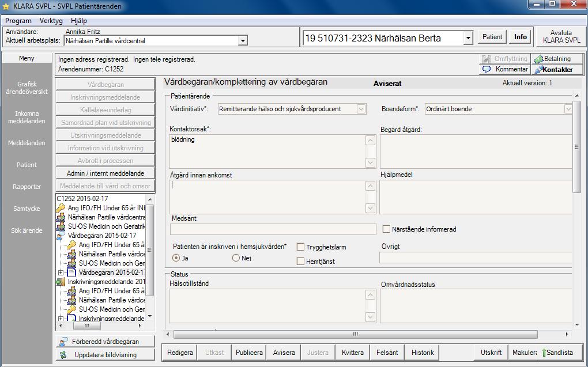The image size is (588, 367).
Task: Enable Hemtjänst checkbox
Action: click(300, 262)
